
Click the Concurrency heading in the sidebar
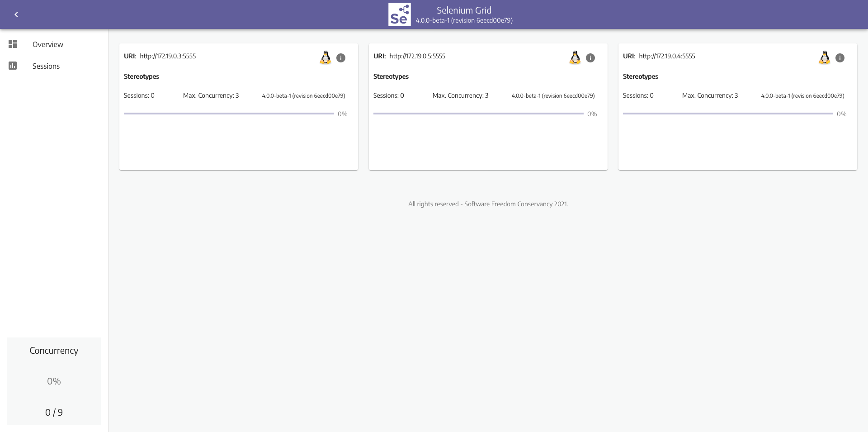point(54,351)
